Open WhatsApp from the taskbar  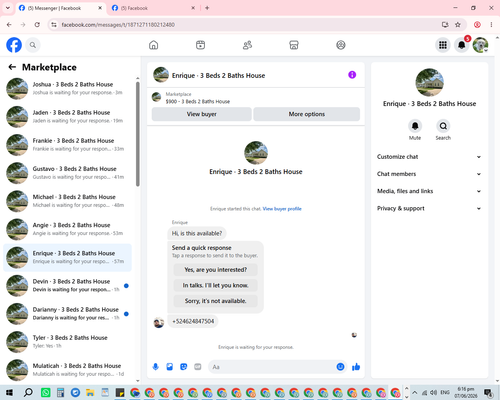(x=46, y=392)
